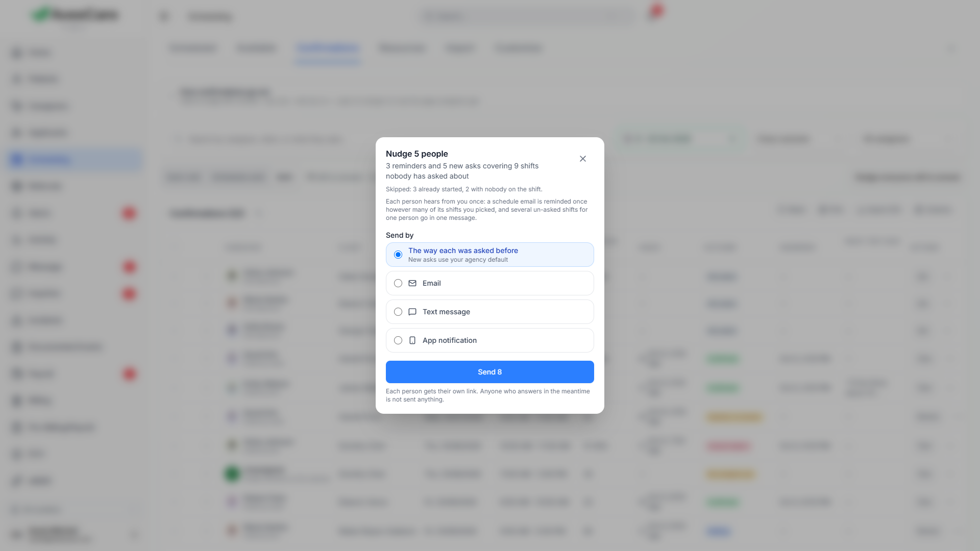
Task: Send the 8 nudges with the blue button
Action: tap(490, 372)
